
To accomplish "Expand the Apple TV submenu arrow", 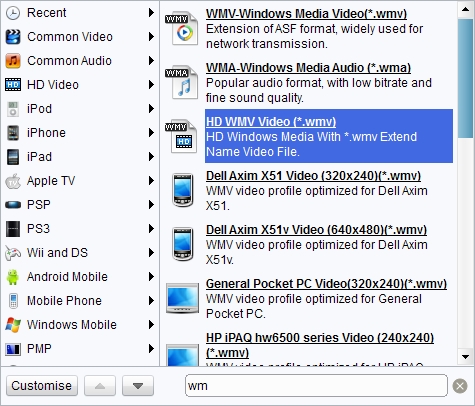I will 151,181.
